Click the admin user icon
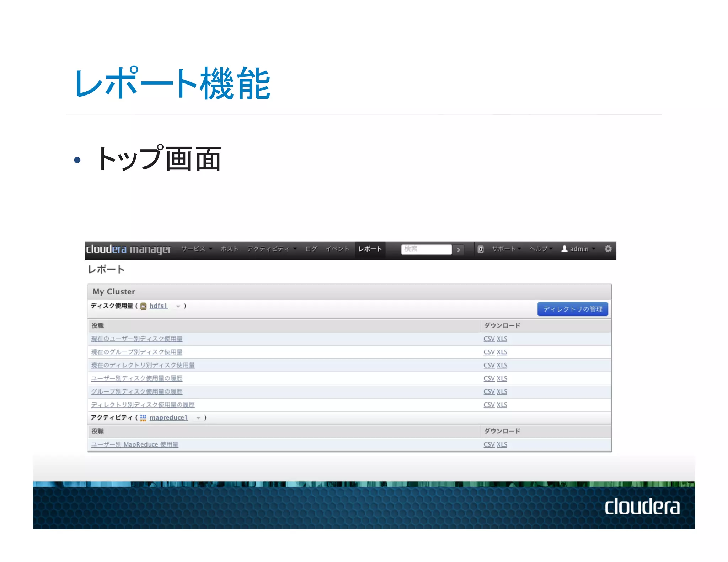Viewport: 728px width, 562px height. 564,249
